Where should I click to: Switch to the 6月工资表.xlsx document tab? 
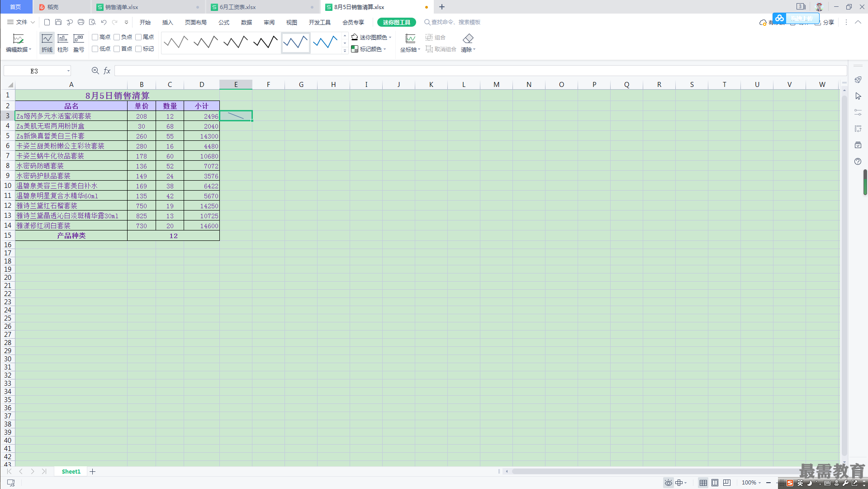tap(262, 7)
